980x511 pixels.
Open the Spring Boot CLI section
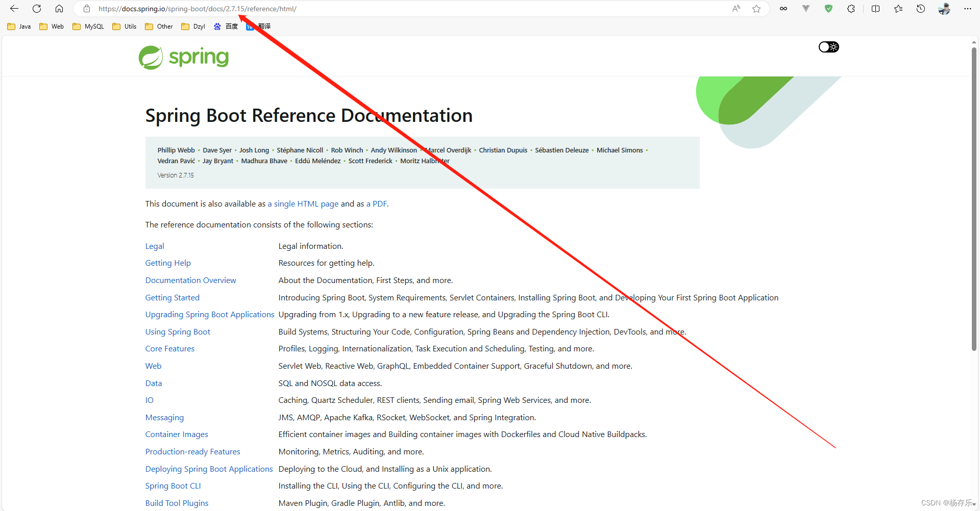[x=173, y=486]
